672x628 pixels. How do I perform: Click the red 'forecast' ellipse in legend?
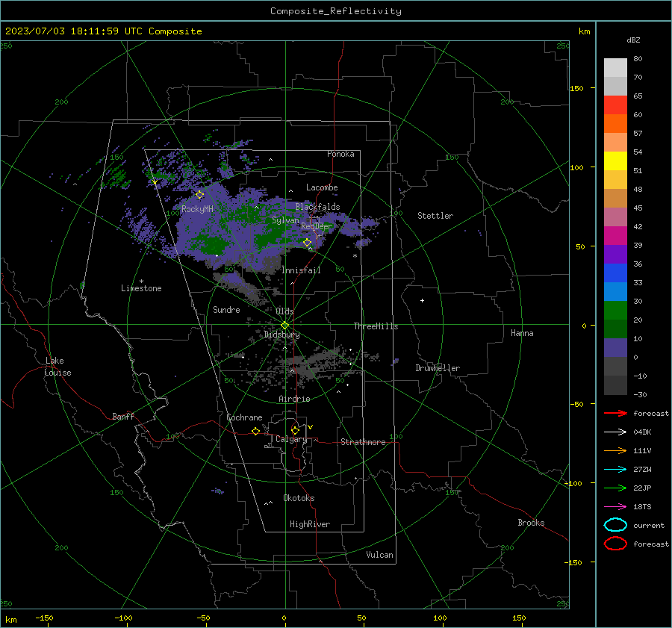point(615,544)
